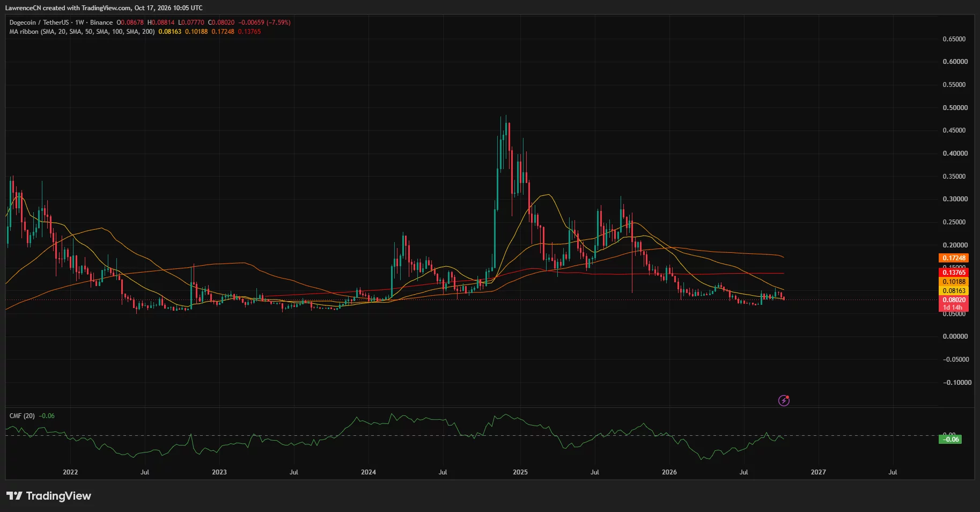This screenshot has height=512, width=980.
Task: Click the MA ribbon legend value 0.10188
Action: click(196, 32)
